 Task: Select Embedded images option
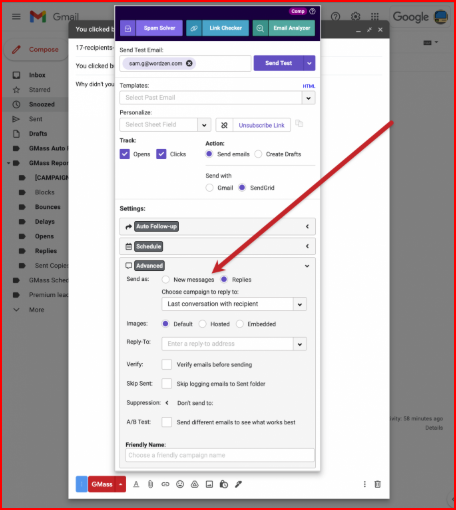pyautogui.click(x=239, y=324)
